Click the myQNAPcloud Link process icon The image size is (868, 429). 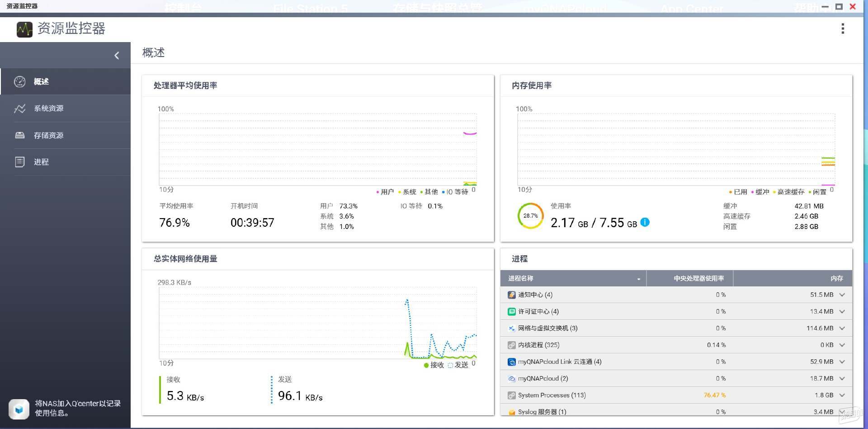click(512, 362)
